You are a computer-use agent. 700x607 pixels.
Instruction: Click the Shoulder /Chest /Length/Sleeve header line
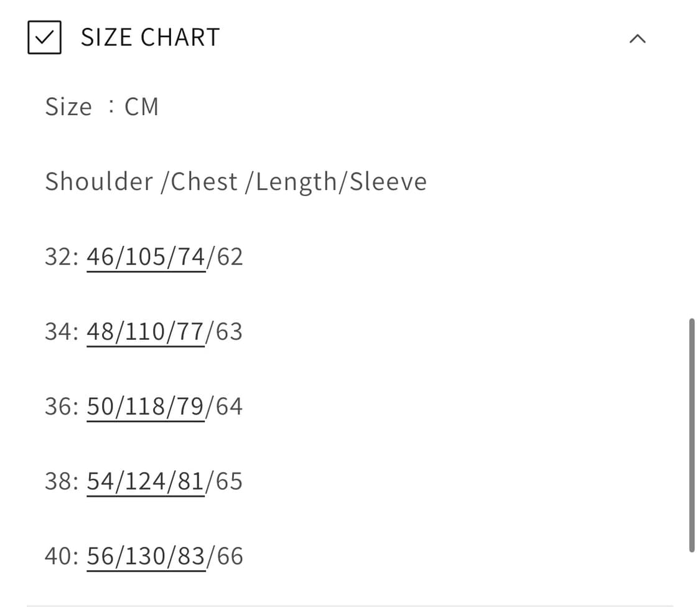point(236,182)
